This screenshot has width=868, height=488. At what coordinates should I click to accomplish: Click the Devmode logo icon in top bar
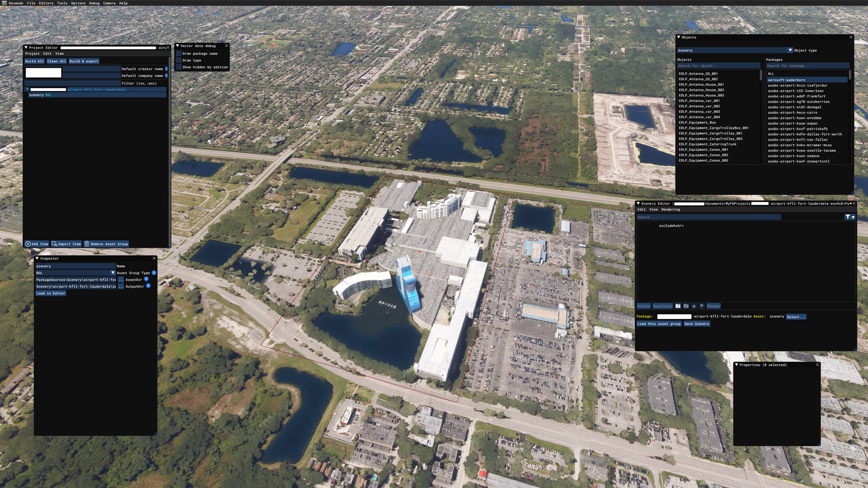4,3
